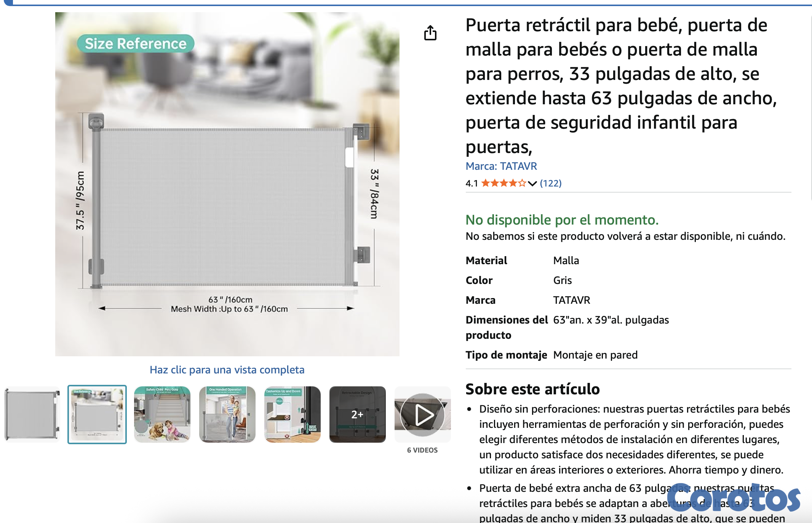Click the share icon beside product image

[430, 33]
